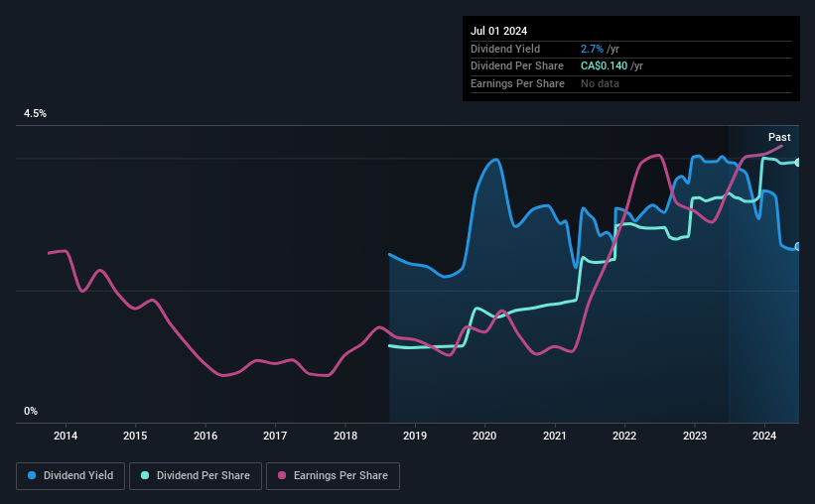Click the 4.5% y-axis label

coord(35,113)
